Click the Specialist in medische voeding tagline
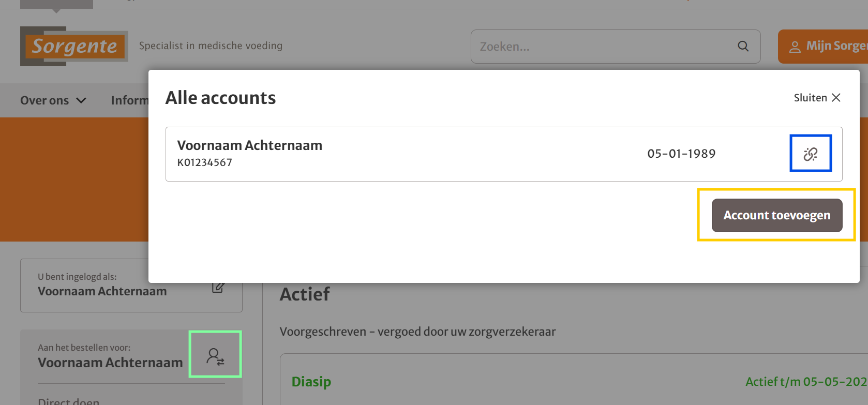This screenshot has height=405, width=868. point(211,46)
